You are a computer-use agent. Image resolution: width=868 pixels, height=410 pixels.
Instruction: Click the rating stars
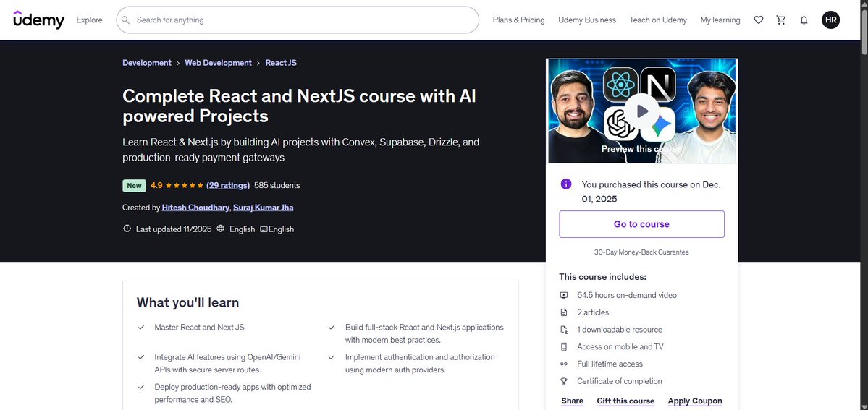[184, 185]
